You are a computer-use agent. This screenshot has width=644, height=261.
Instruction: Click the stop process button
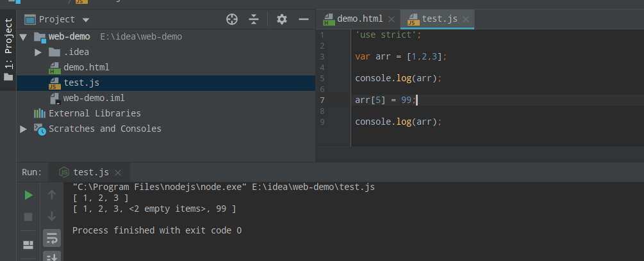28,217
